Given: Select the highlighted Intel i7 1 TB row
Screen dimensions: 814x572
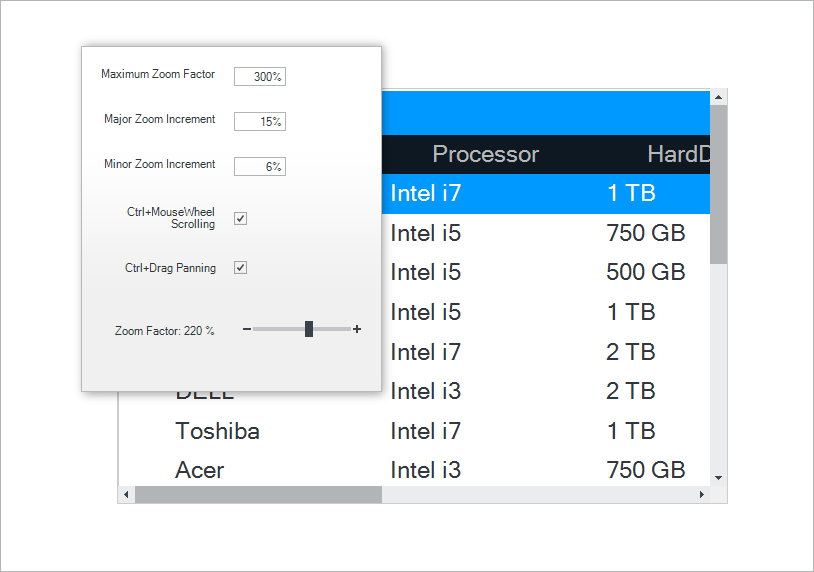Looking at the screenshot, I should [500, 193].
